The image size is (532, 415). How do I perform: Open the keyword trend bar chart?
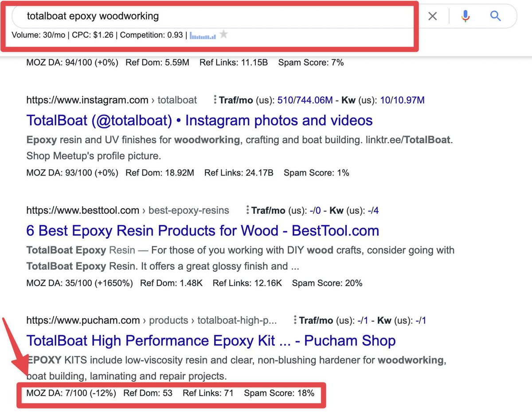pos(203,35)
